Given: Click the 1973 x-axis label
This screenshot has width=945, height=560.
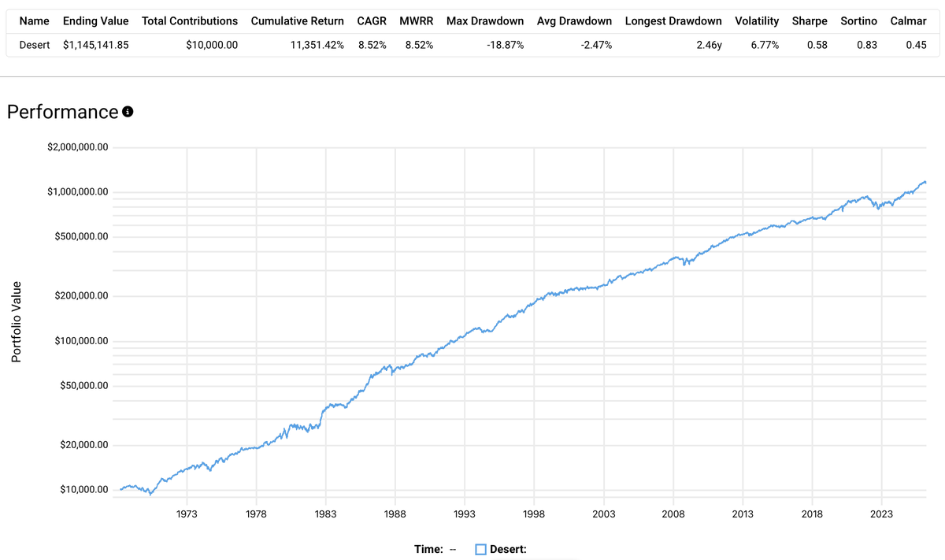Looking at the screenshot, I should [x=187, y=514].
